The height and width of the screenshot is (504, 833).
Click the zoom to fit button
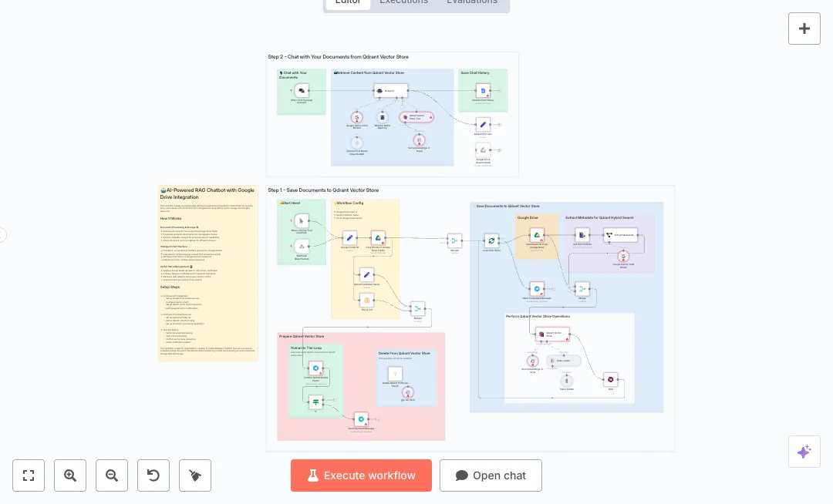29,475
